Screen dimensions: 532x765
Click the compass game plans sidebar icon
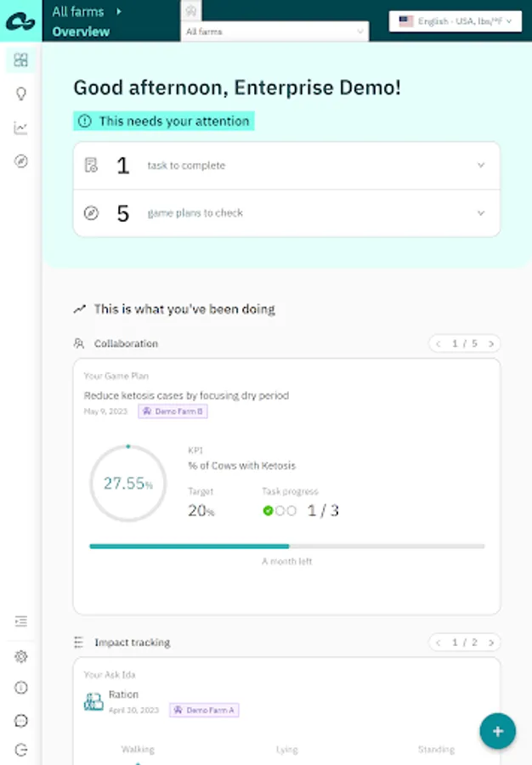coord(21,161)
